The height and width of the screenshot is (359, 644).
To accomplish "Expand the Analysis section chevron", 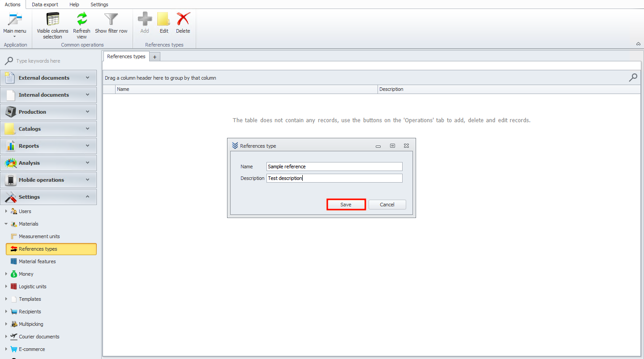I will [87, 162].
